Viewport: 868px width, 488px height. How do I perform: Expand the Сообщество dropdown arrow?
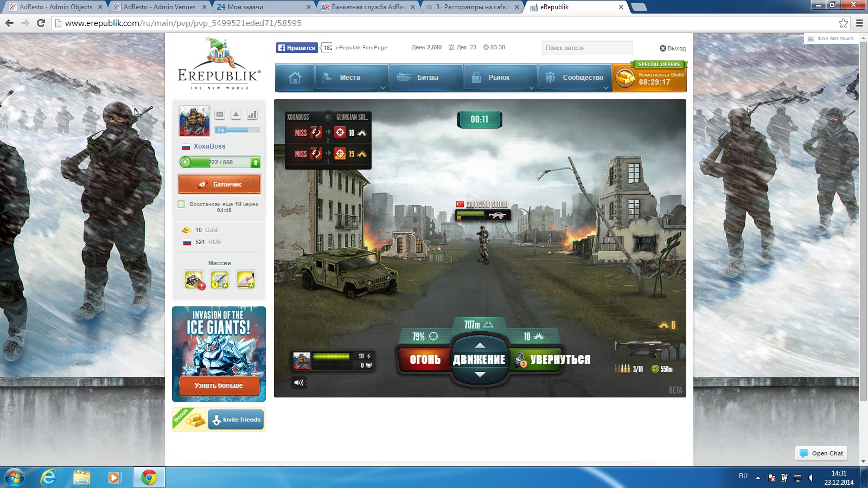[x=606, y=87]
